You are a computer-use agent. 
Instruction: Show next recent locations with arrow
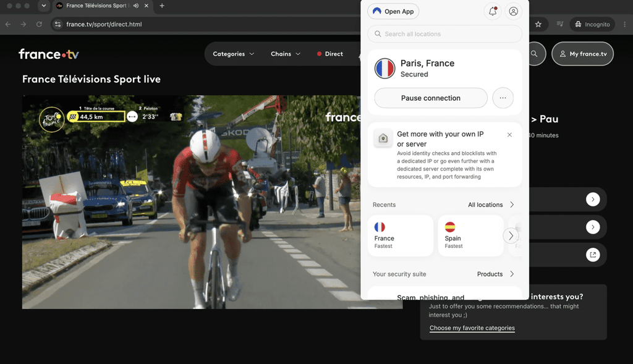[511, 235]
